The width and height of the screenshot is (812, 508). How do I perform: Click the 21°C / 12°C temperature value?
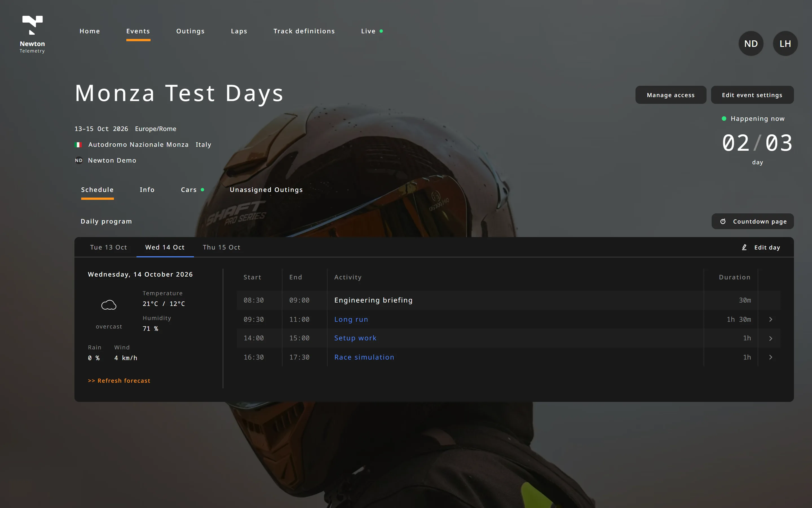point(164,304)
